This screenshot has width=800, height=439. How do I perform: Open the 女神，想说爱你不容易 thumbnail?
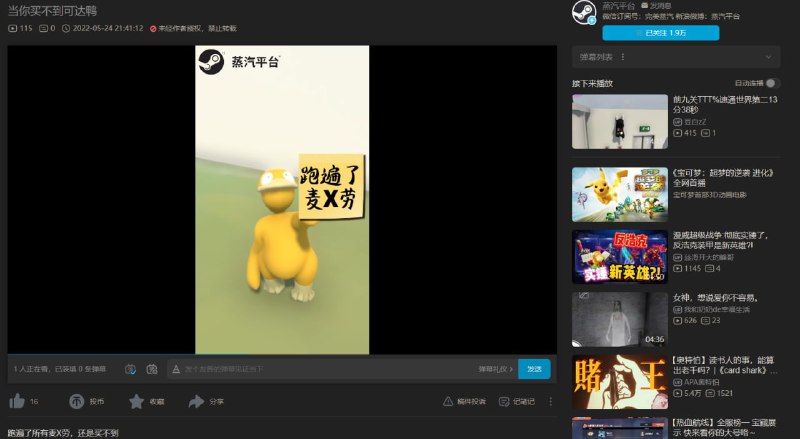tap(619, 320)
